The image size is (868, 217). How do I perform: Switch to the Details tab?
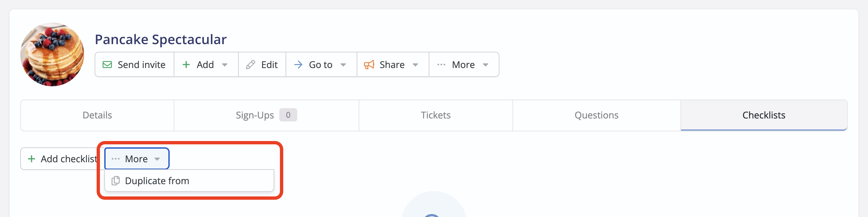[x=97, y=115]
